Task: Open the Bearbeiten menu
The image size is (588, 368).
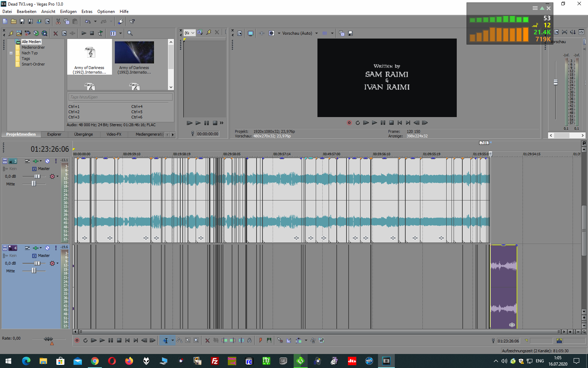Action: (26, 12)
